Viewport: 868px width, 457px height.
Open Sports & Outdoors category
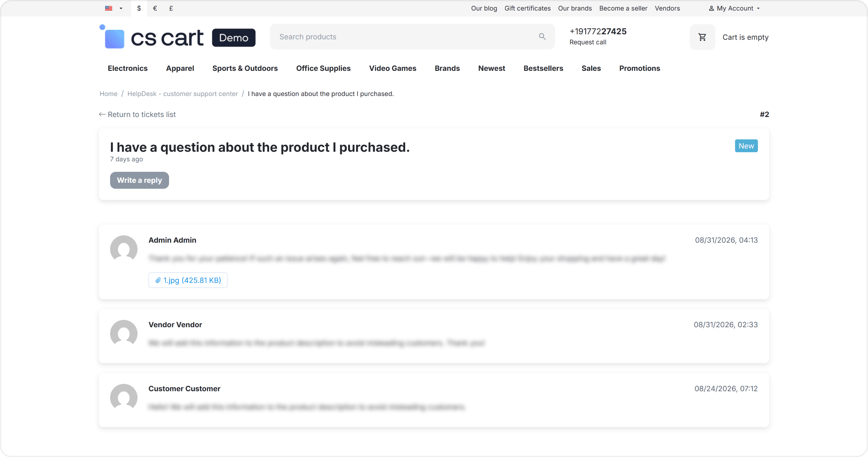coord(245,68)
